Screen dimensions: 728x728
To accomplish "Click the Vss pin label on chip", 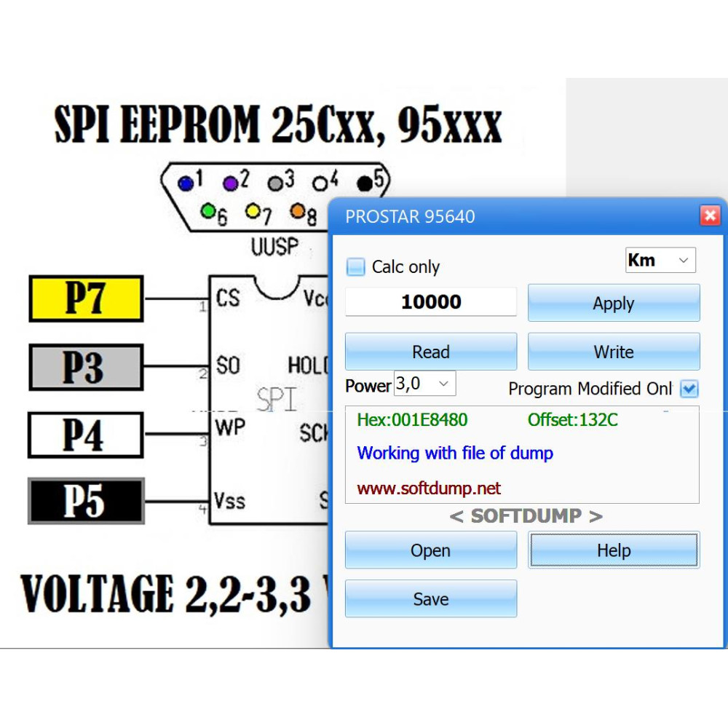I will click(229, 501).
